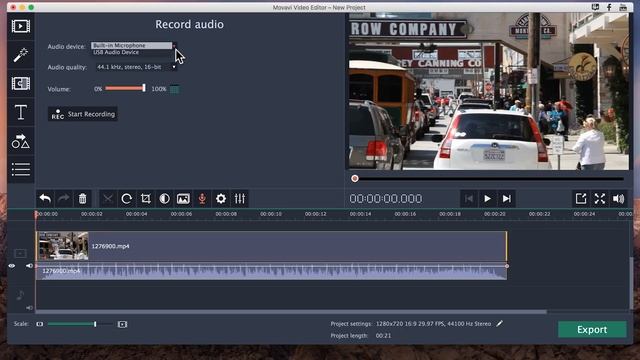Viewport: 640px width, 360px height.
Task: Click the Movavi help icon in title bar
Action: [x=596, y=7]
